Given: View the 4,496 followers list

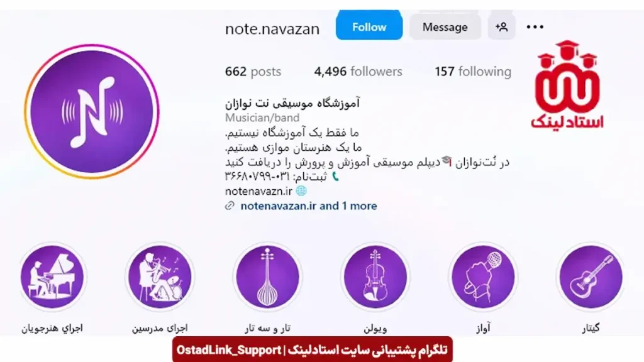Looking at the screenshot, I should tap(358, 72).
